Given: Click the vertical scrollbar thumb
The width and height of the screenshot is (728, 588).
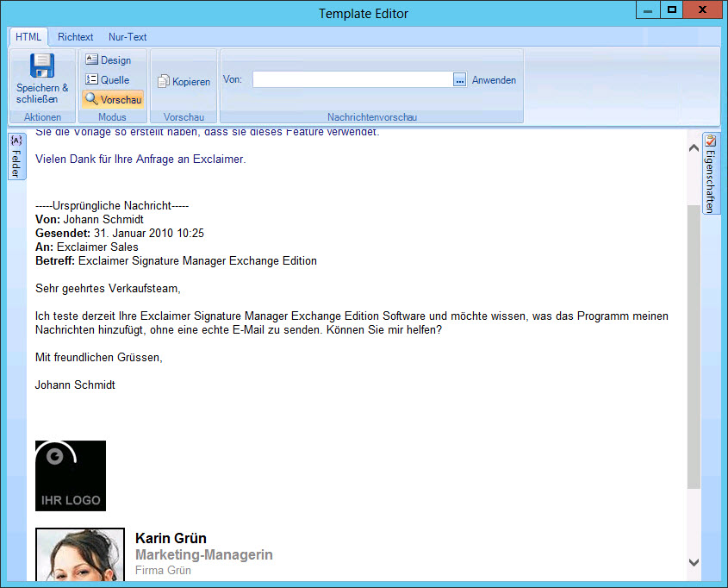Looking at the screenshot, I should click(x=694, y=347).
